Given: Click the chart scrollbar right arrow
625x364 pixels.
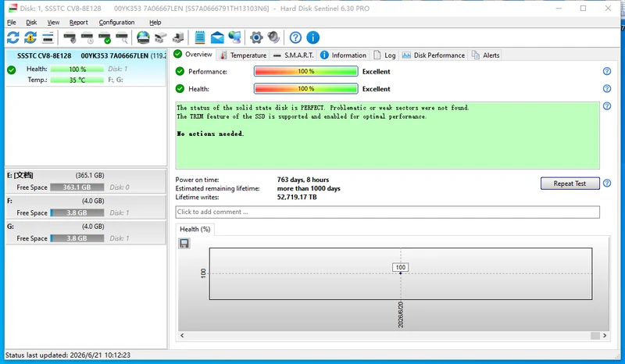Looking at the screenshot, I should [605, 336].
